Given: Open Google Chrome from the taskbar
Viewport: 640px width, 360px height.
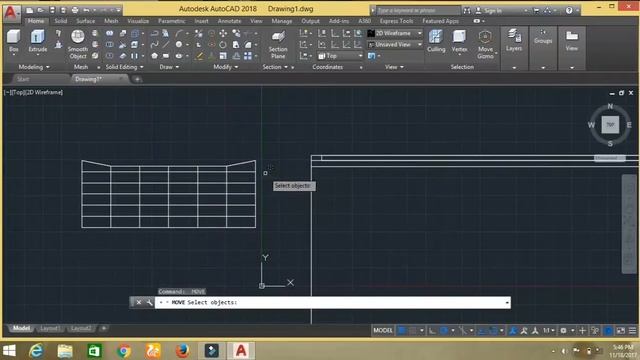Looking at the screenshot, I should point(124,351).
